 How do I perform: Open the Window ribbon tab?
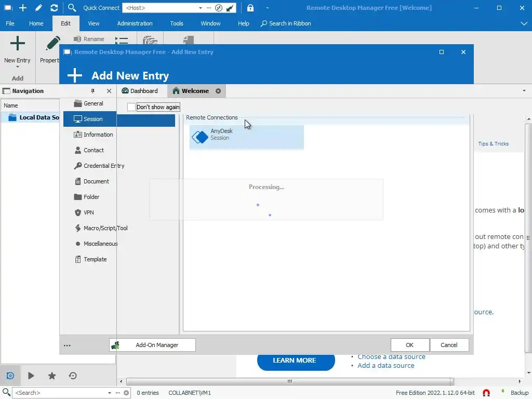click(210, 23)
